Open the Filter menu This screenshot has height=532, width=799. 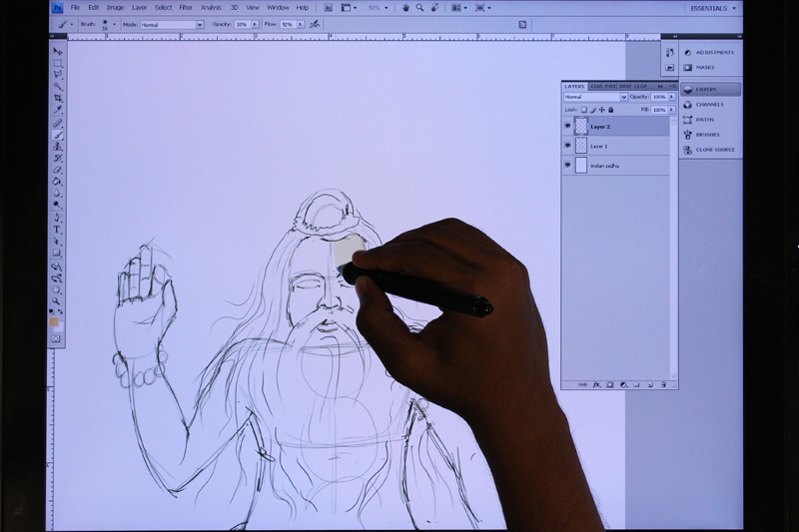(186, 7)
